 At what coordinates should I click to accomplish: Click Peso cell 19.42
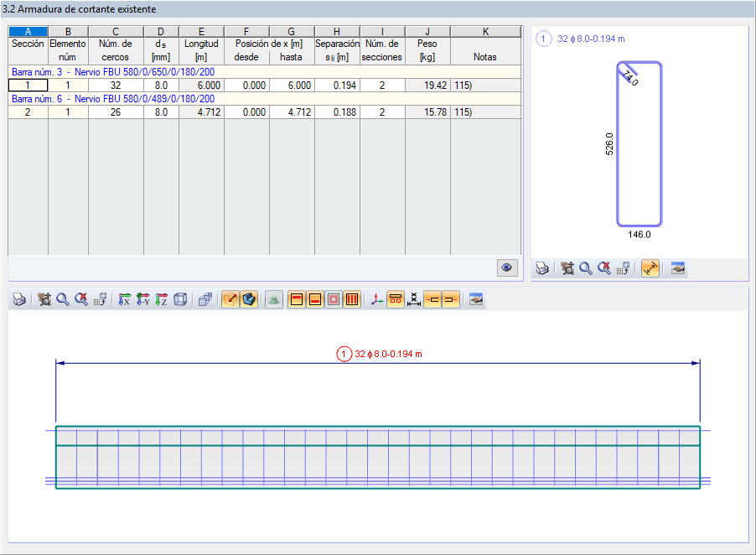[x=427, y=86]
